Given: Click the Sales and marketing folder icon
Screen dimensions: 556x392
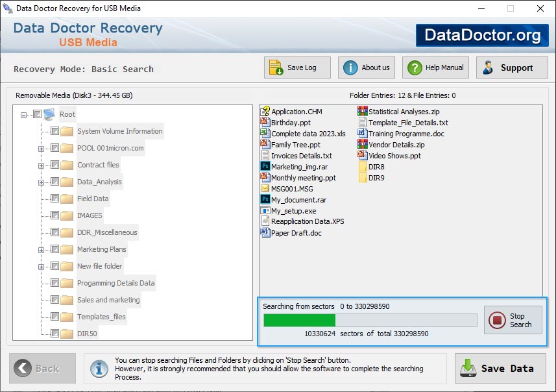Looking at the screenshot, I should coord(67,300).
